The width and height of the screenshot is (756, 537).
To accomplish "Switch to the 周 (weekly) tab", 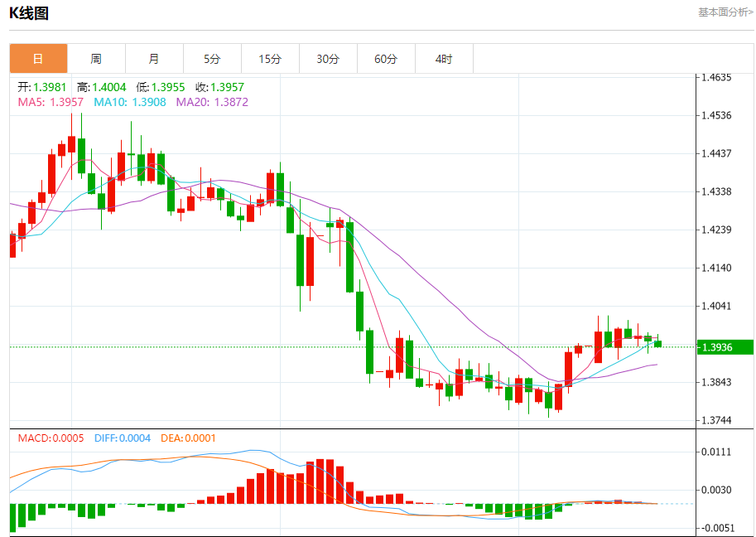I will (96, 59).
